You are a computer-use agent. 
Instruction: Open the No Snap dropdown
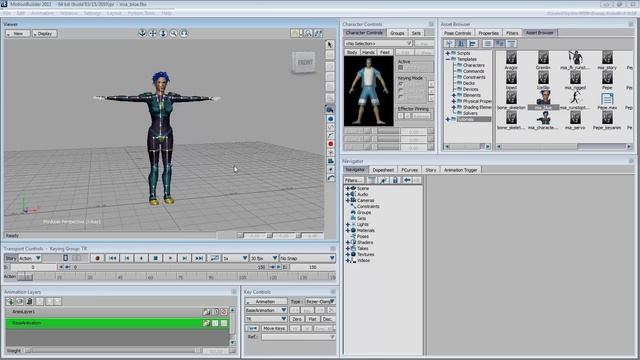point(307,258)
